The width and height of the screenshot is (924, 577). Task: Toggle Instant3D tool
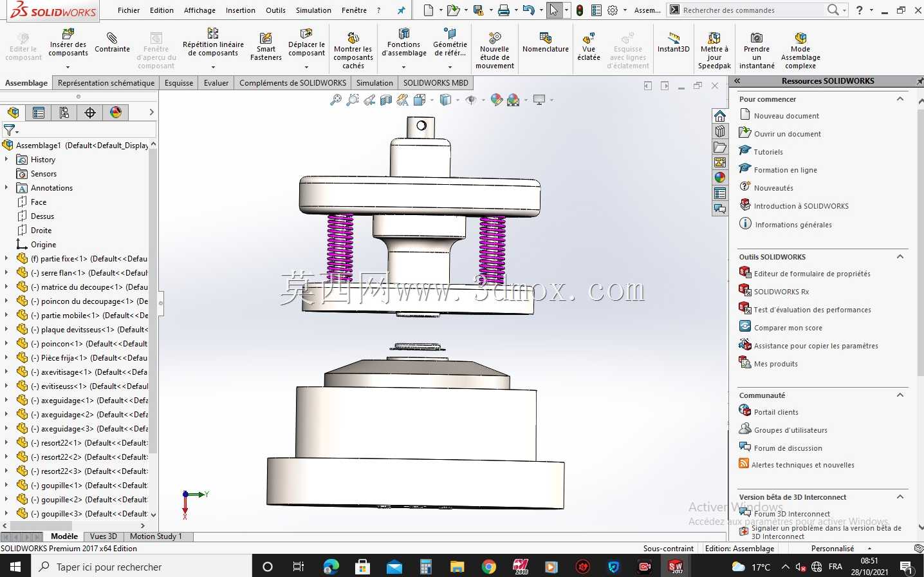pyautogui.click(x=673, y=43)
